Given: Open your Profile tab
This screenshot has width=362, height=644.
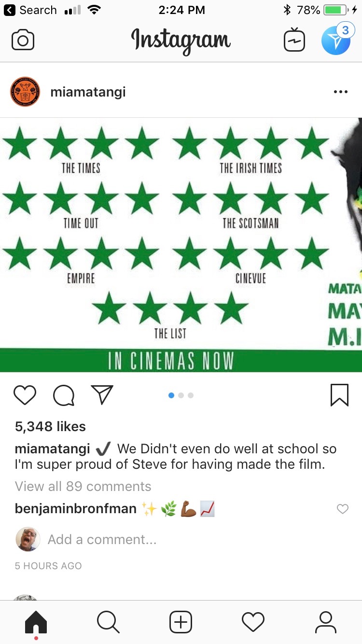Looking at the screenshot, I should click(326, 622).
